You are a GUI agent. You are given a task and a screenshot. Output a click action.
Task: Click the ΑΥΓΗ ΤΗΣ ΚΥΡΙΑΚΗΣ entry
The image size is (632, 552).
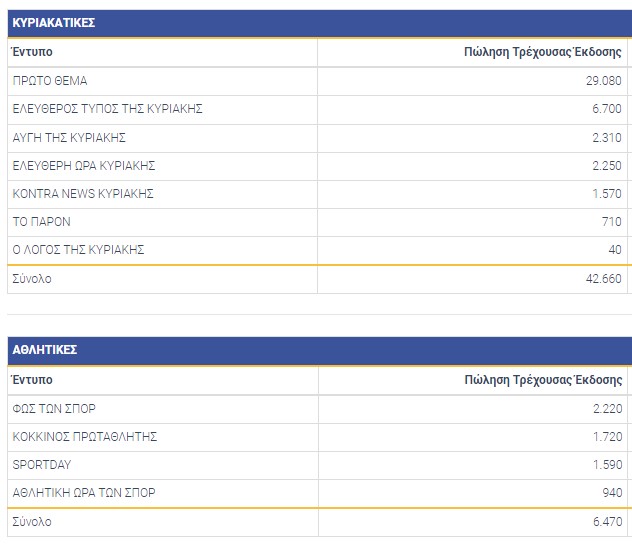pyautogui.click(x=69, y=137)
